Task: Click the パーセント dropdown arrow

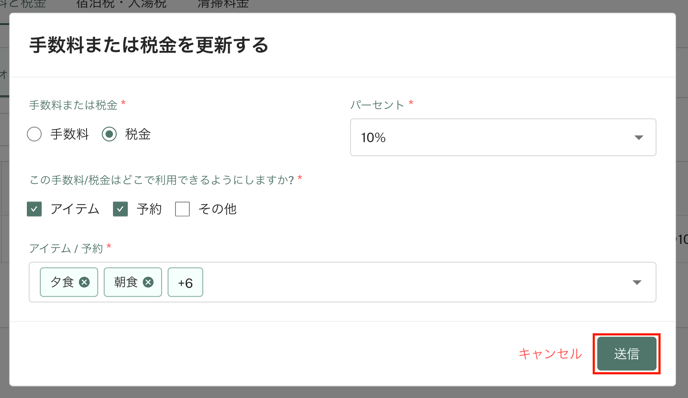Action: tap(638, 138)
